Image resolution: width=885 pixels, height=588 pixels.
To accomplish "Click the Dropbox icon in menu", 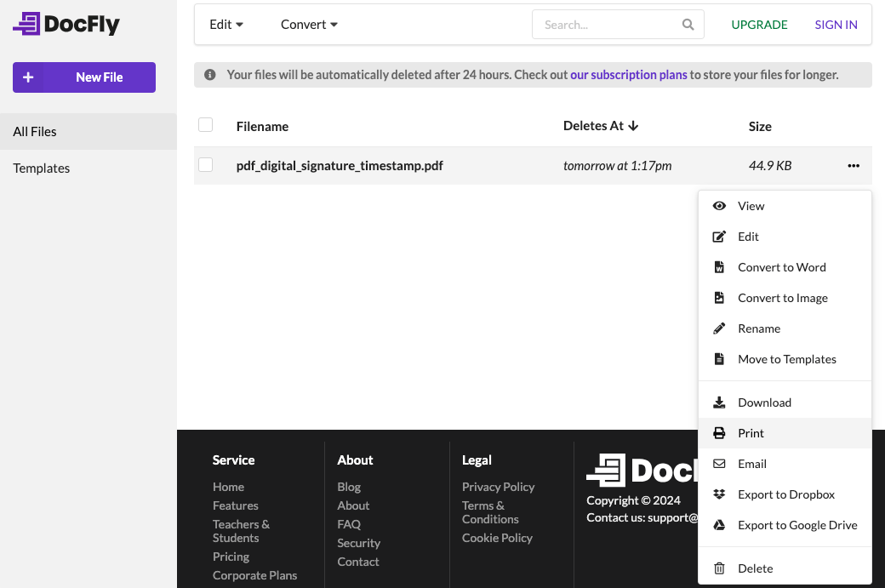I will tap(719, 494).
